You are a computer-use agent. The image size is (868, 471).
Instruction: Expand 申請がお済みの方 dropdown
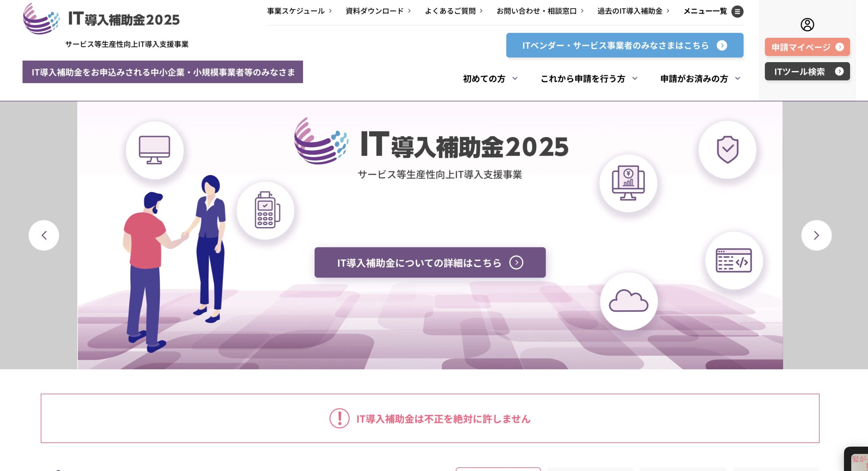coord(700,79)
